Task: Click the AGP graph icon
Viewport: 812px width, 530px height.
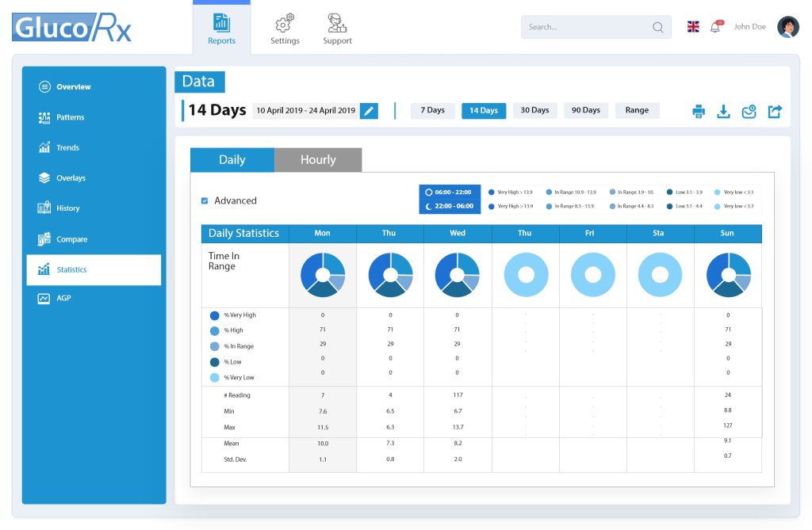Action: coord(44,298)
